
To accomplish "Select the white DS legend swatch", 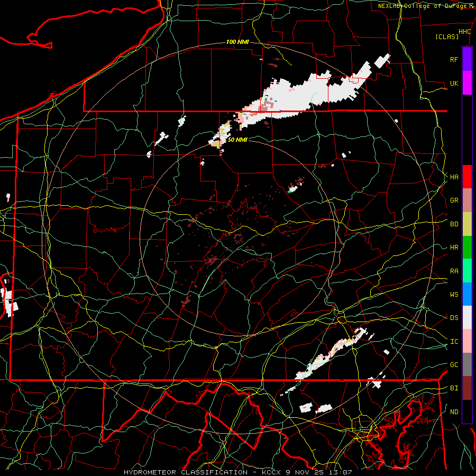I will point(467,317).
